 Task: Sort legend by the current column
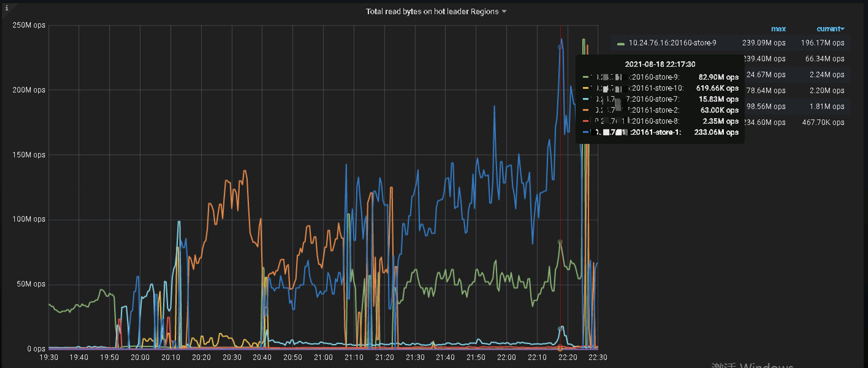pyautogui.click(x=828, y=29)
